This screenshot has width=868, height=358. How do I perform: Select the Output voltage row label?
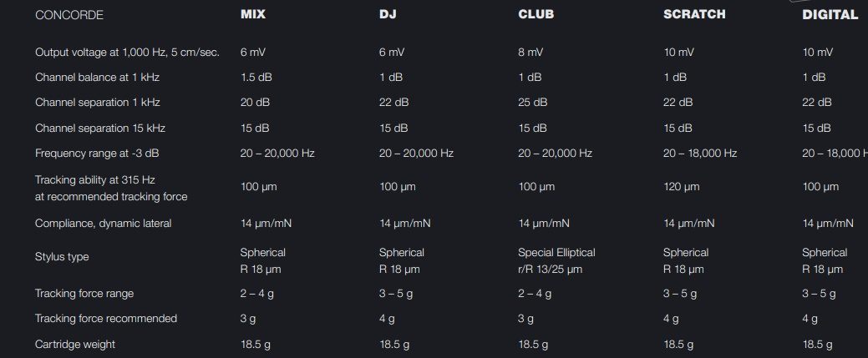(x=127, y=53)
